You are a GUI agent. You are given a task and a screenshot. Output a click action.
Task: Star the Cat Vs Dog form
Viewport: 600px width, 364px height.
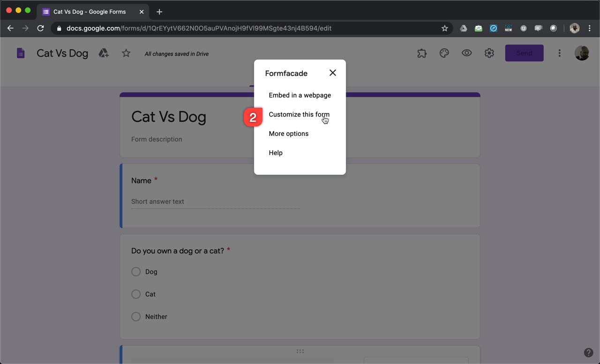tap(126, 53)
